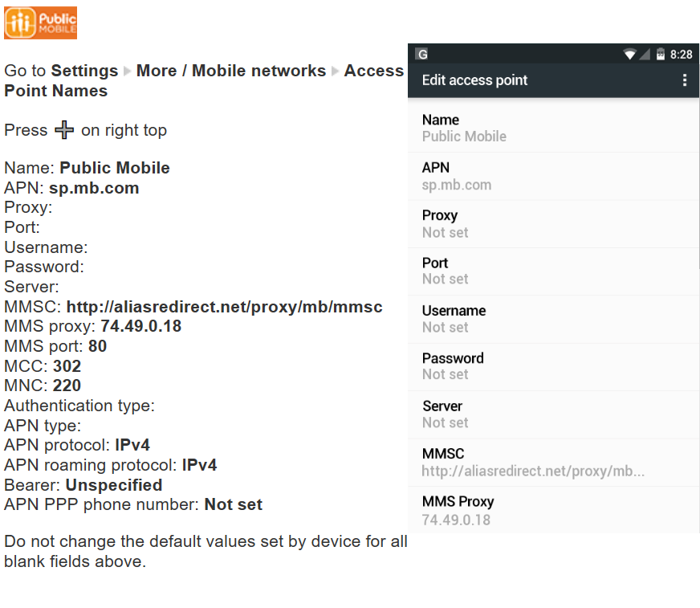Screen dimensions: 700x608
Task: Tap the G icon in status bar
Action: tap(422, 55)
